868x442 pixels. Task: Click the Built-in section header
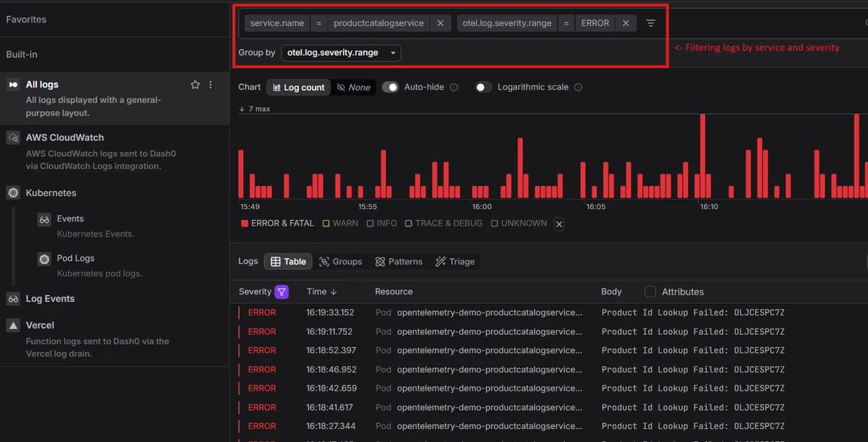tap(22, 55)
